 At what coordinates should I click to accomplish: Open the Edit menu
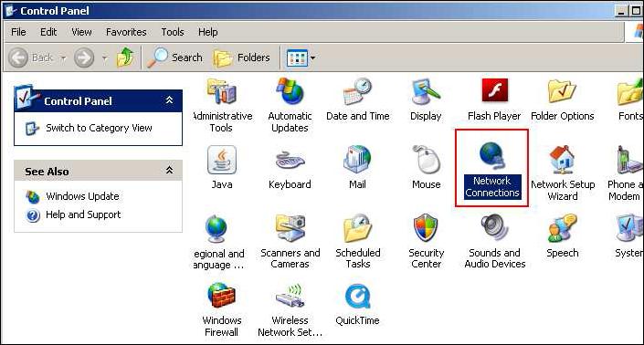(48, 32)
